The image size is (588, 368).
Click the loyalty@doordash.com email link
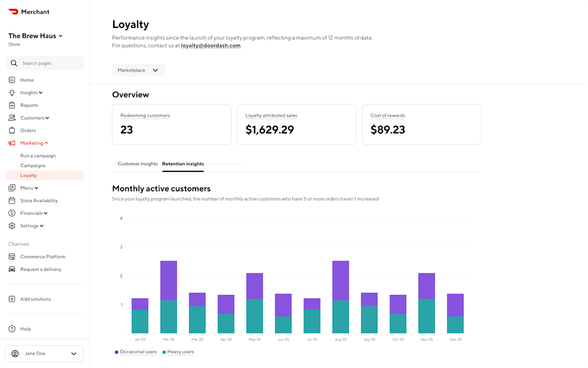click(211, 45)
